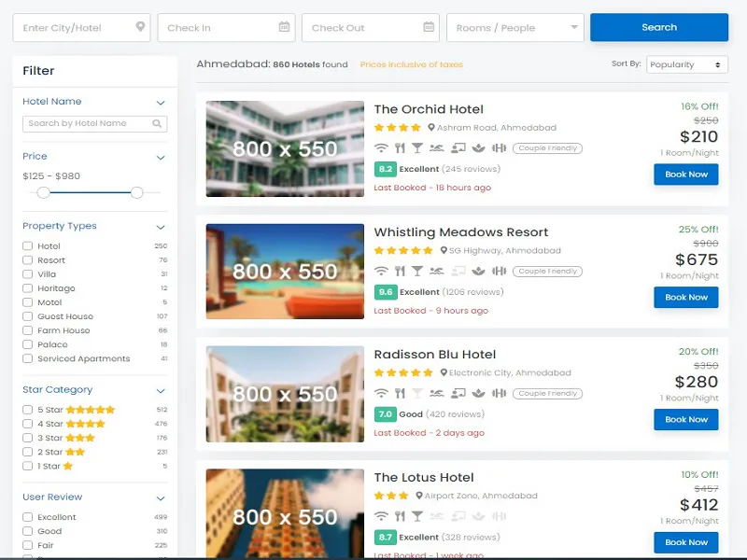Enable the Good user review checkbox

point(28,531)
